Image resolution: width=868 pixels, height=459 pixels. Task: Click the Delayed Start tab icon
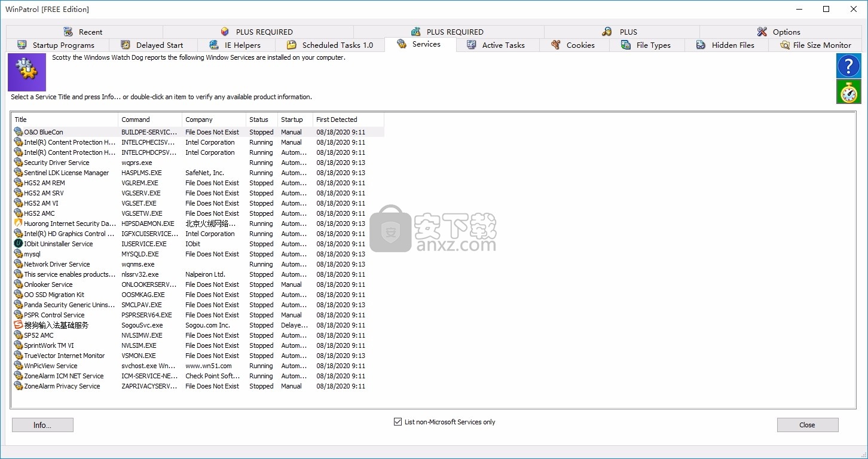pos(126,45)
